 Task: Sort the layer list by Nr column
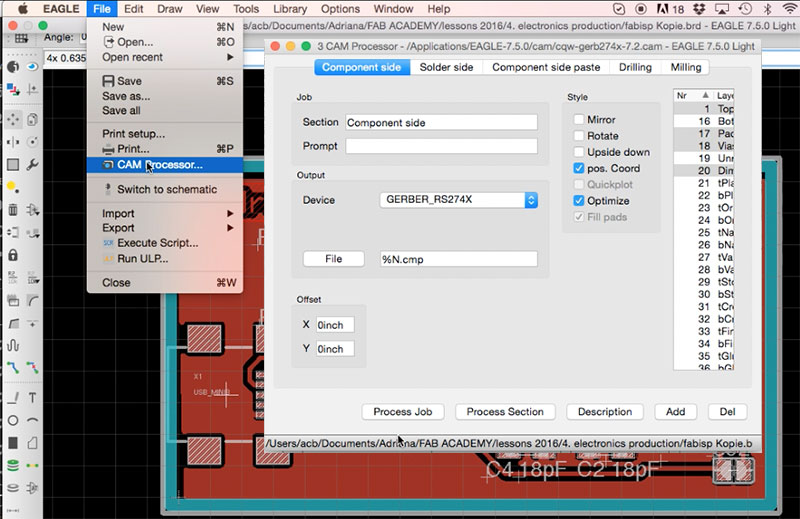click(692, 95)
